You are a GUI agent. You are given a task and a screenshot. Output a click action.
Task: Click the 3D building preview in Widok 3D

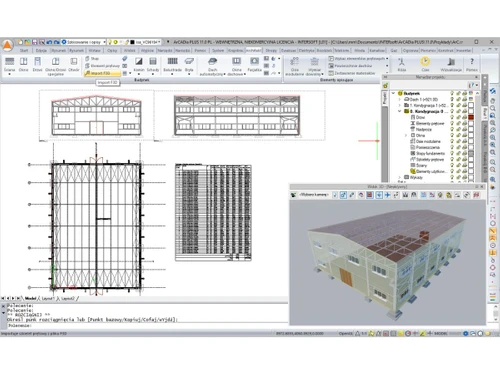click(387, 262)
